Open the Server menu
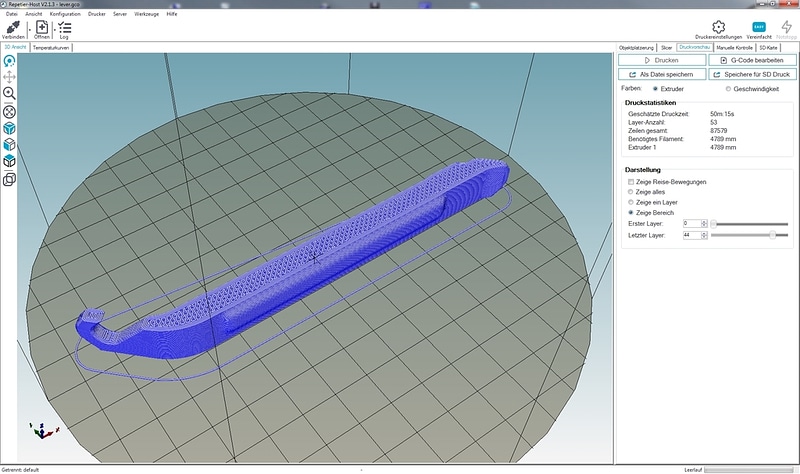 120,14
